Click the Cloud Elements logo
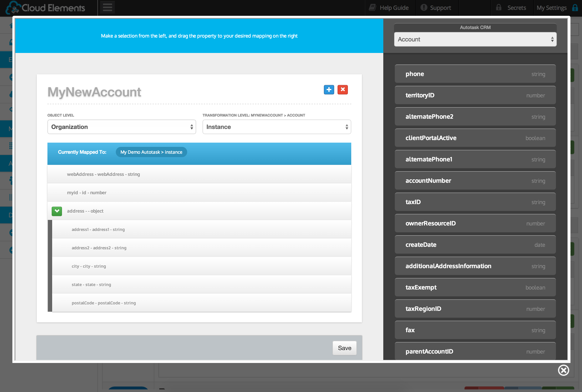Image resolution: width=582 pixels, height=392 pixels. [46, 8]
